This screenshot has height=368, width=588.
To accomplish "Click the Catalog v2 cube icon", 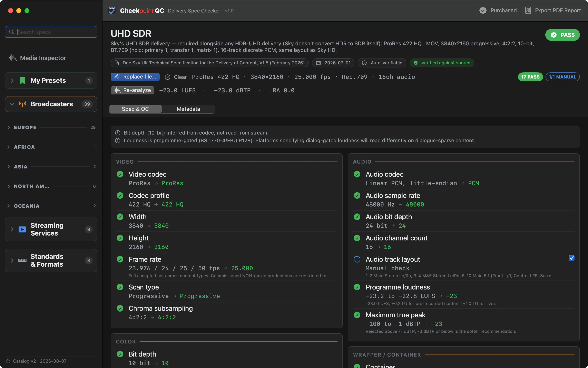I will (8, 361).
